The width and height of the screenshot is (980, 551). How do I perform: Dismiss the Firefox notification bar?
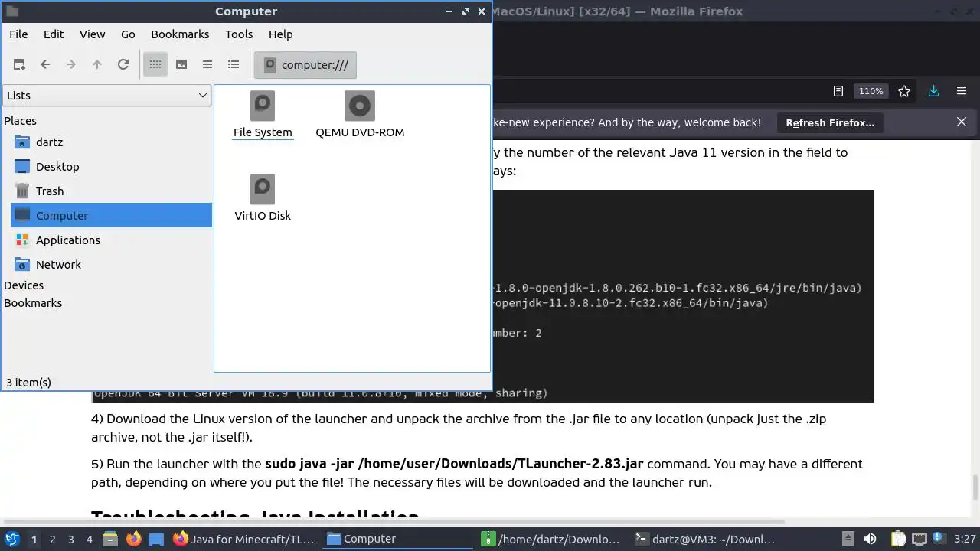[x=962, y=122]
